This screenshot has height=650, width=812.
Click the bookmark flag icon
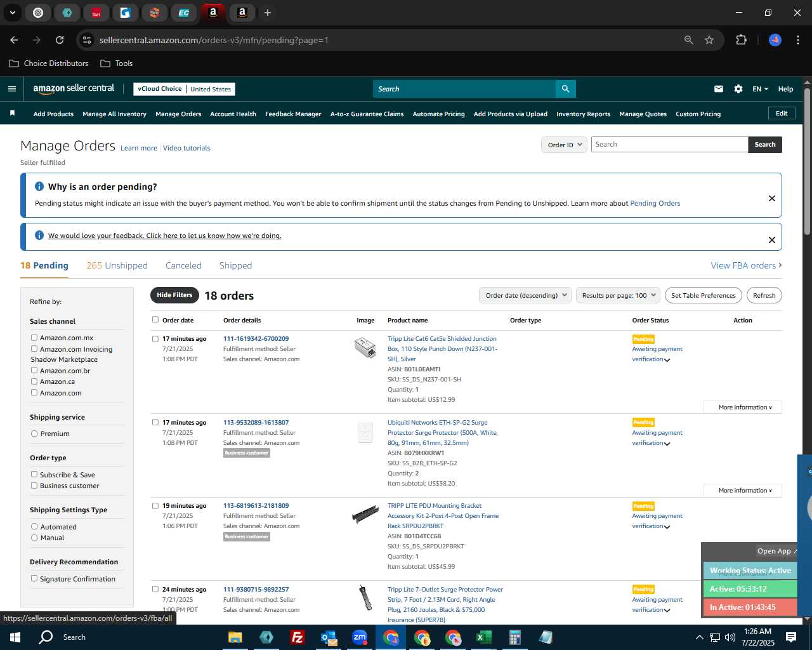(x=12, y=114)
